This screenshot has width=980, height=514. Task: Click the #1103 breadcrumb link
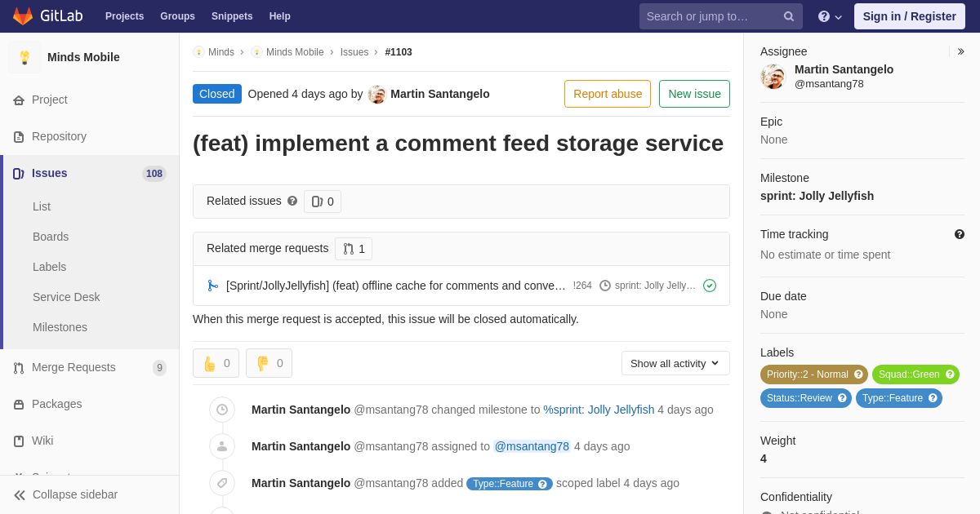[399, 52]
